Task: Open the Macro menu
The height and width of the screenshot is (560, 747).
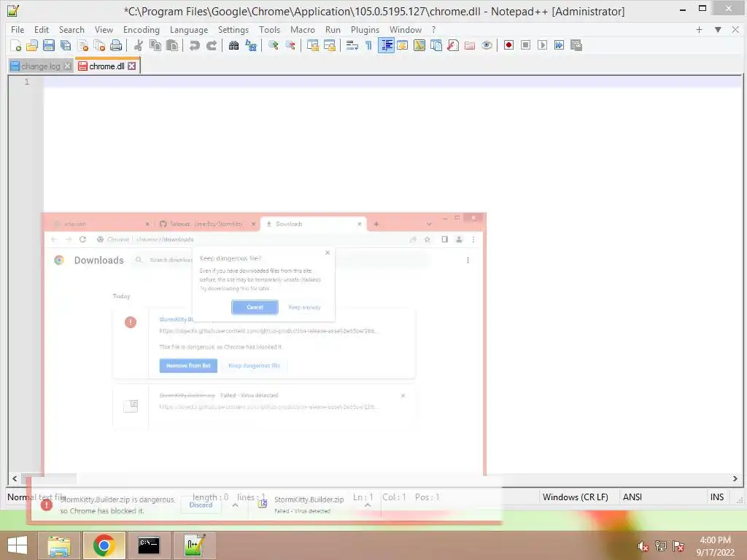Action: [x=303, y=29]
